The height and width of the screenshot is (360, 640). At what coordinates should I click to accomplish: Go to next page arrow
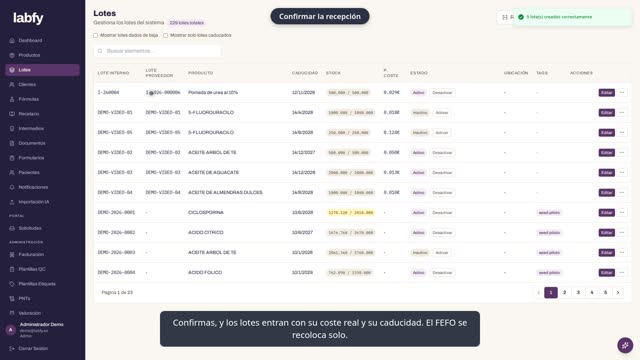[x=618, y=293]
